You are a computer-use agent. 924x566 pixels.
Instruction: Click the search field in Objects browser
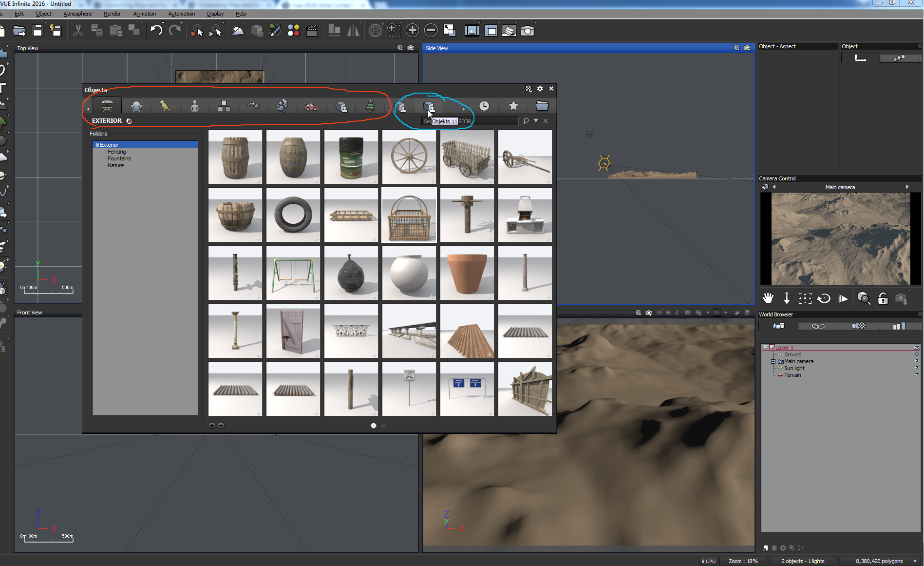coord(492,121)
